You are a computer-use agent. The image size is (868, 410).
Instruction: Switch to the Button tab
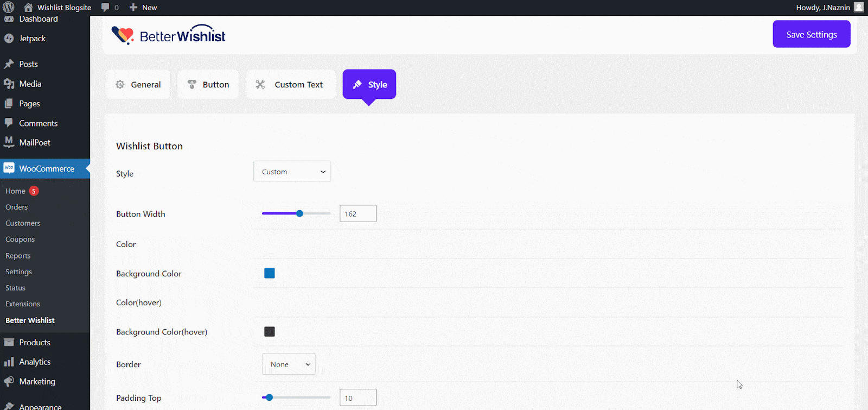[x=208, y=84]
